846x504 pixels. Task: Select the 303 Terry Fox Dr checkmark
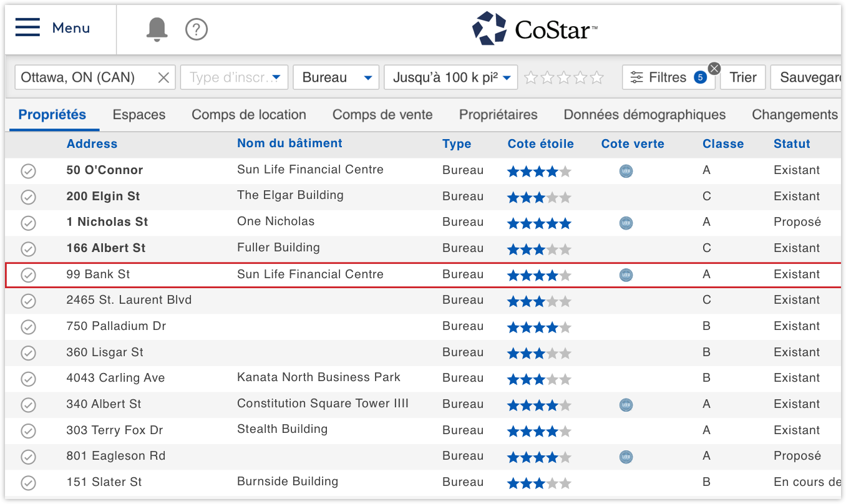click(28, 431)
